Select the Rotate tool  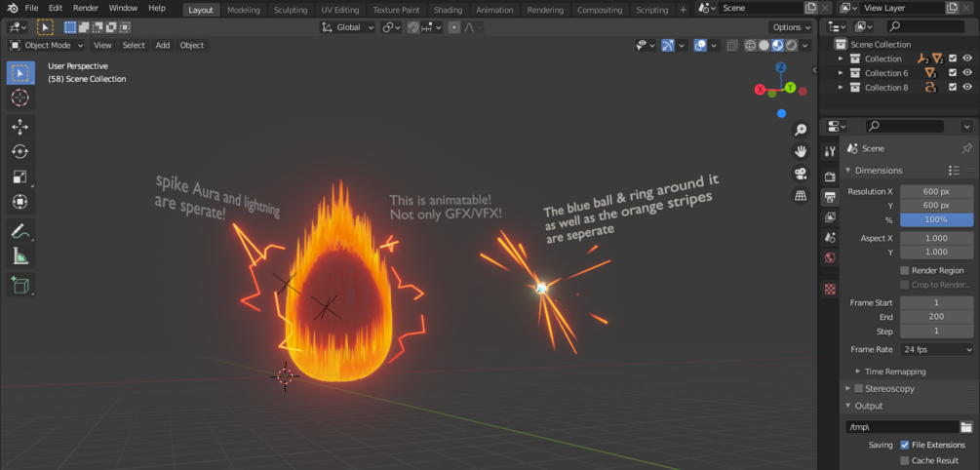pos(20,152)
